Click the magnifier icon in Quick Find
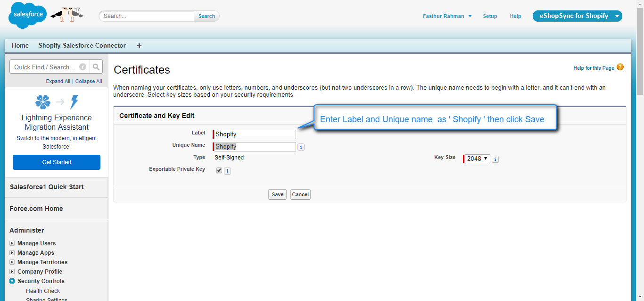The image size is (644, 301). (x=96, y=67)
